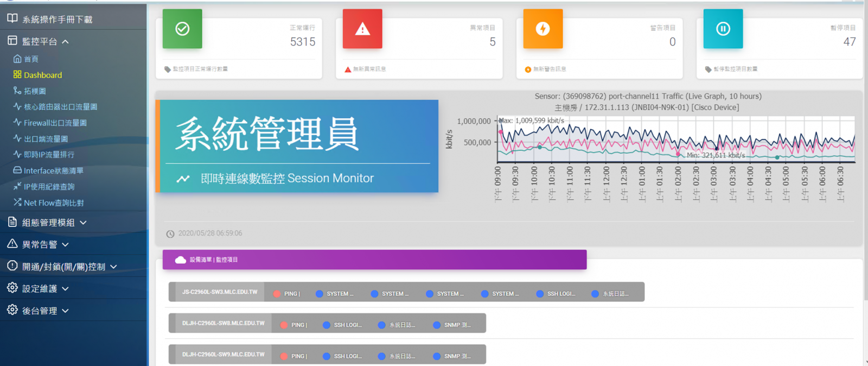868x366 pixels.
Task: Open the 拓樸圖 topology page
Action: tap(35, 91)
